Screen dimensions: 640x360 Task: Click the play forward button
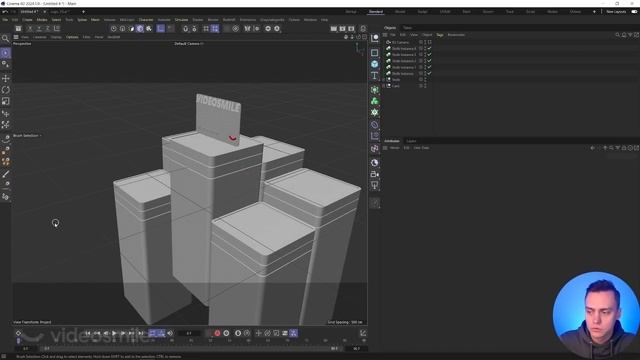coord(114,333)
